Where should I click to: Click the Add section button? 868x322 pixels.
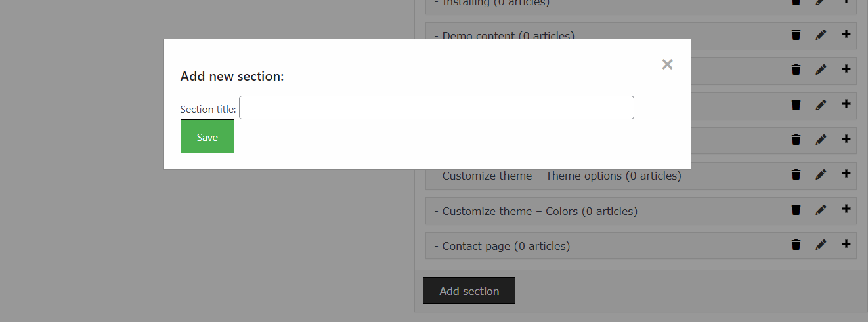point(469,291)
